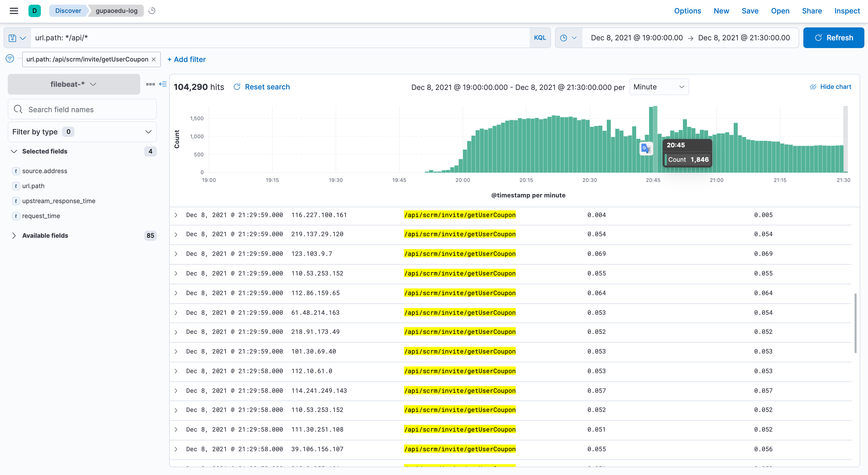This screenshot has width=868, height=475.
Task: Expand the row for 114.241.249.143
Action: (x=176, y=391)
